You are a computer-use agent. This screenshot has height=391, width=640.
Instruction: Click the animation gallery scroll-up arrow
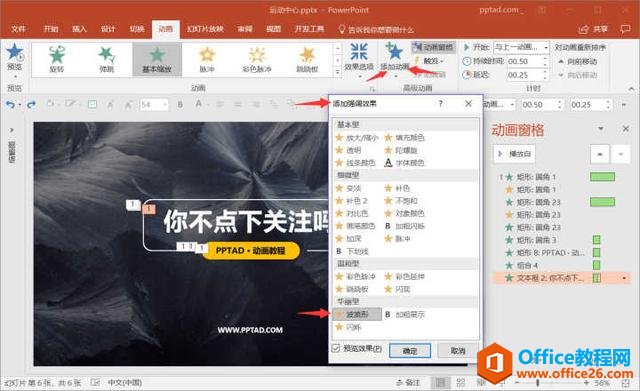pos(338,49)
